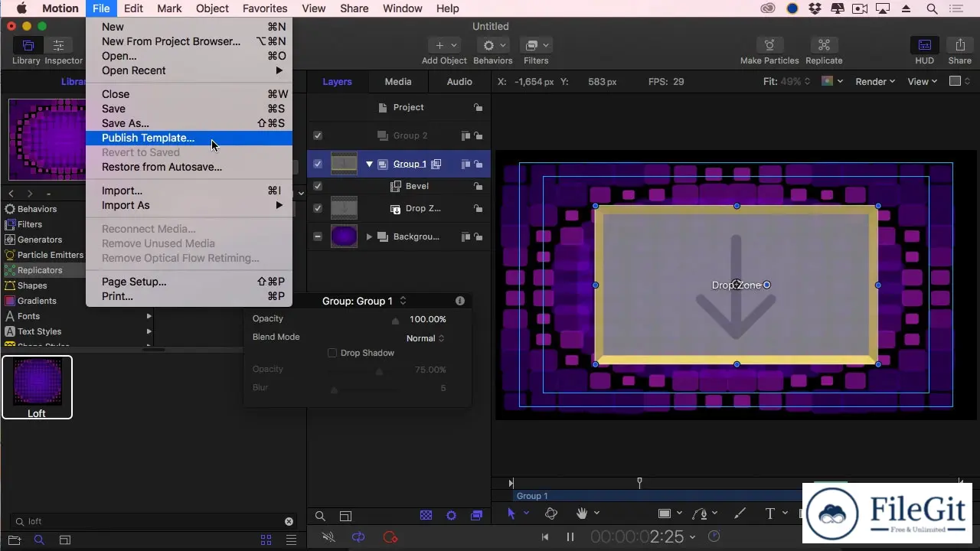
Task: Select the Bezier pen tool
Action: point(700,514)
